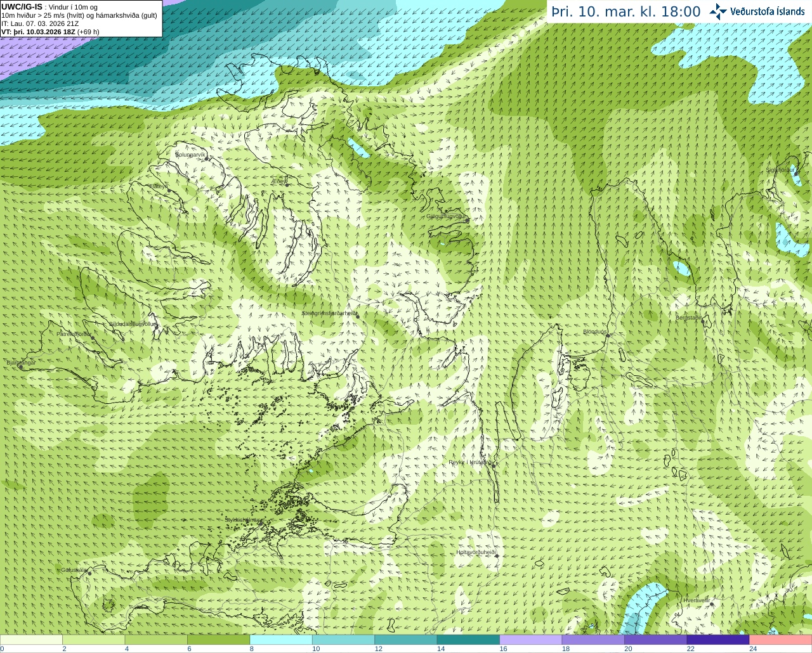Click the 12–14 m/s teal legend swatch

click(406, 640)
